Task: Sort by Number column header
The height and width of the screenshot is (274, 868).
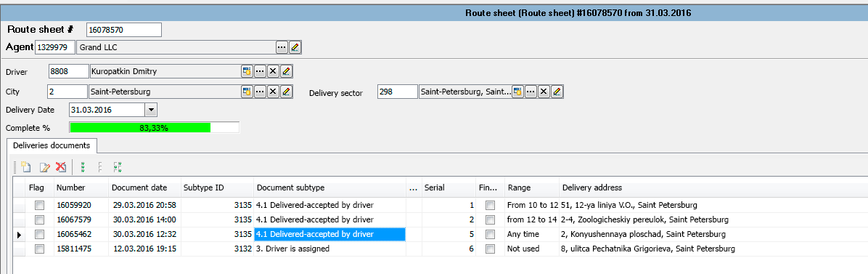Action: pos(81,188)
